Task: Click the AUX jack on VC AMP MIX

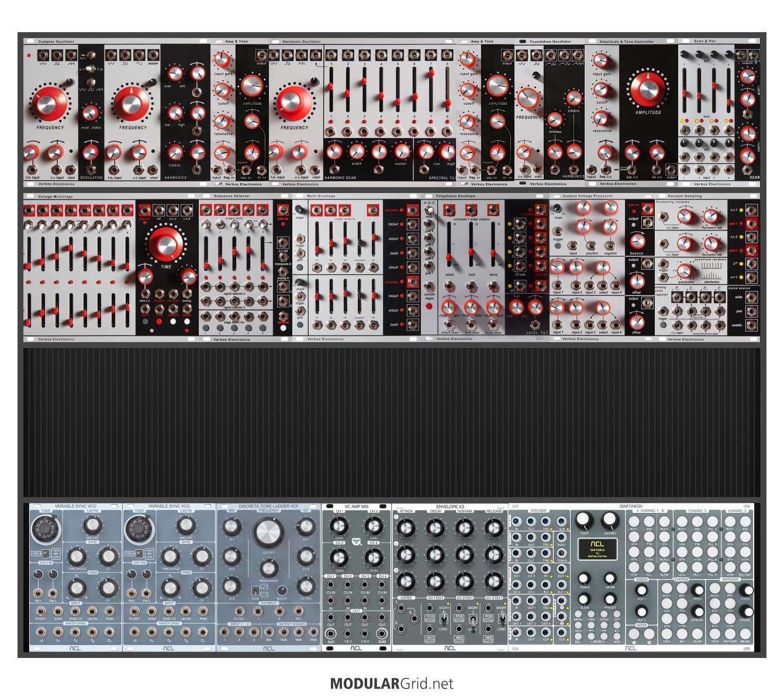Action: [x=331, y=633]
